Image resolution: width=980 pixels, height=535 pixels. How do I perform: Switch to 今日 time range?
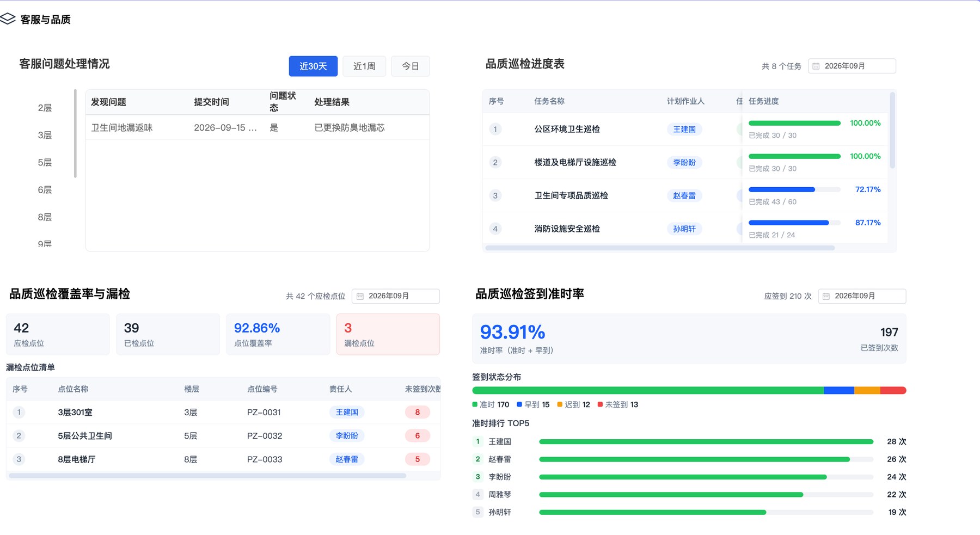tap(411, 66)
